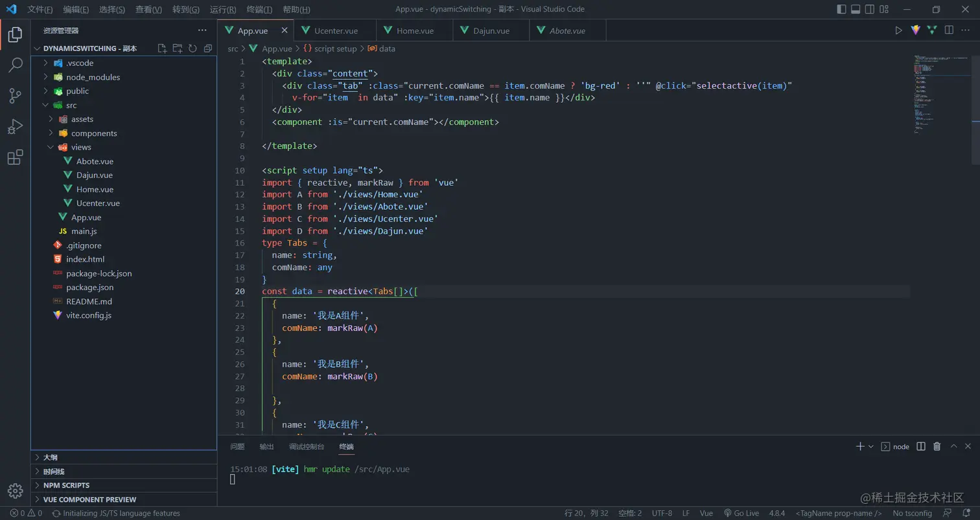The height and width of the screenshot is (520, 980).
Task: Split the terminal
Action: click(x=921, y=446)
